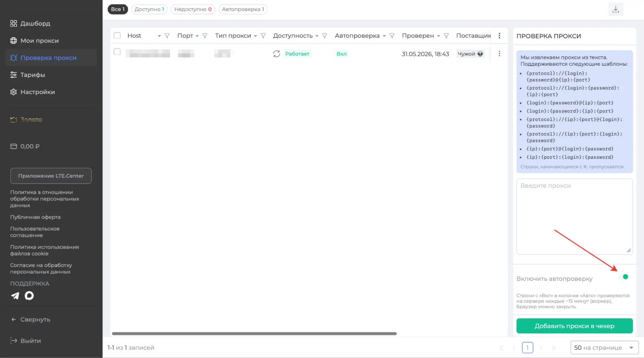Open Политика в отношении обработки персональных данных
This screenshot has height=358, width=644.
click(44, 199)
